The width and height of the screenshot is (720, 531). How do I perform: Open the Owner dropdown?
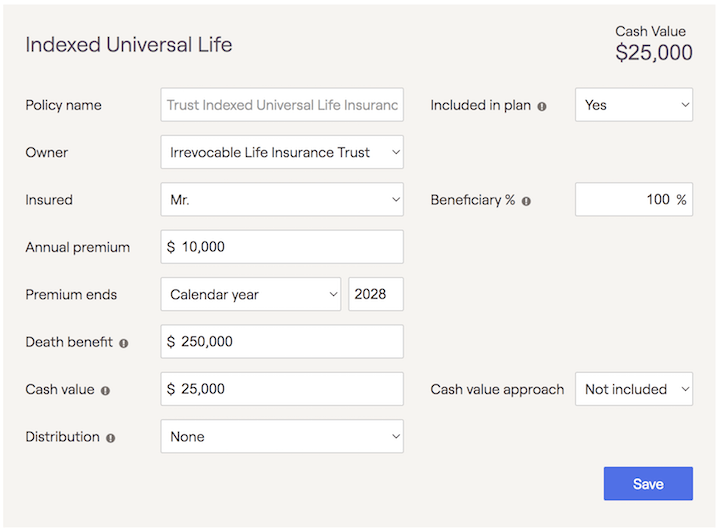tap(281, 152)
